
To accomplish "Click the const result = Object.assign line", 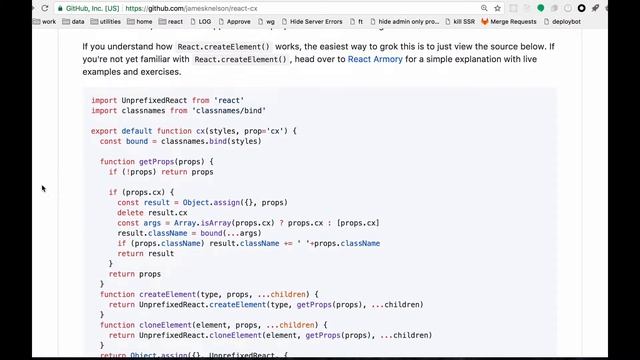I will coord(202,202).
